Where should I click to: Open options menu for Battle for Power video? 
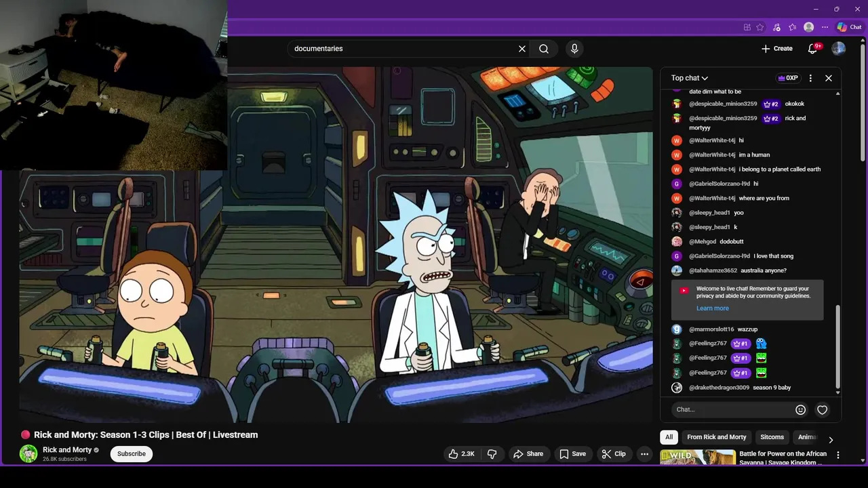tap(838, 455)
